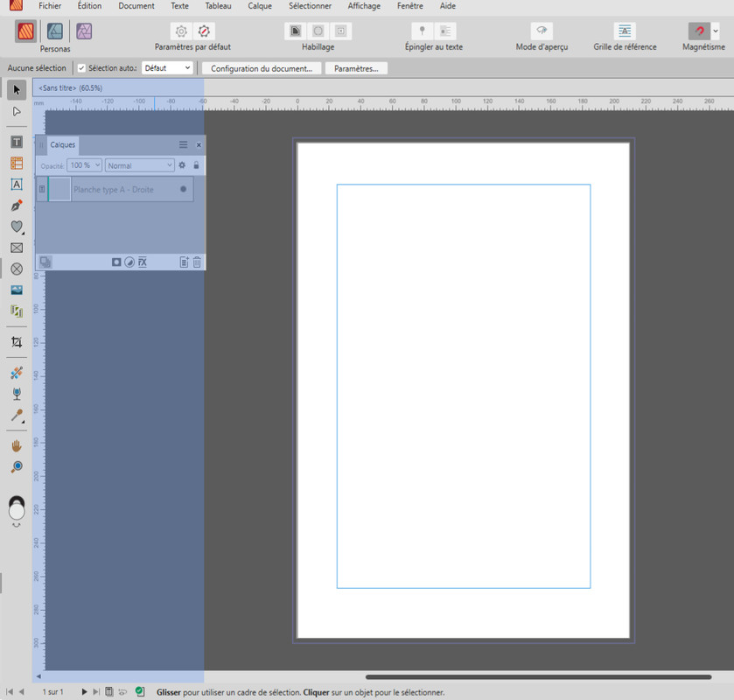Open the Défaut auto-select dropdown

click(x=167, y=68)
